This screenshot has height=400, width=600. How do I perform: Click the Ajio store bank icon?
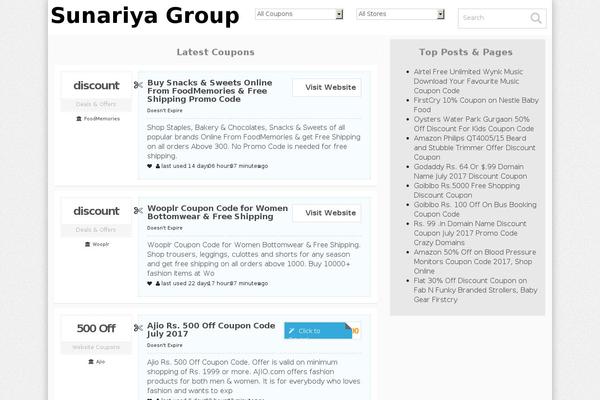coord(91,362)
